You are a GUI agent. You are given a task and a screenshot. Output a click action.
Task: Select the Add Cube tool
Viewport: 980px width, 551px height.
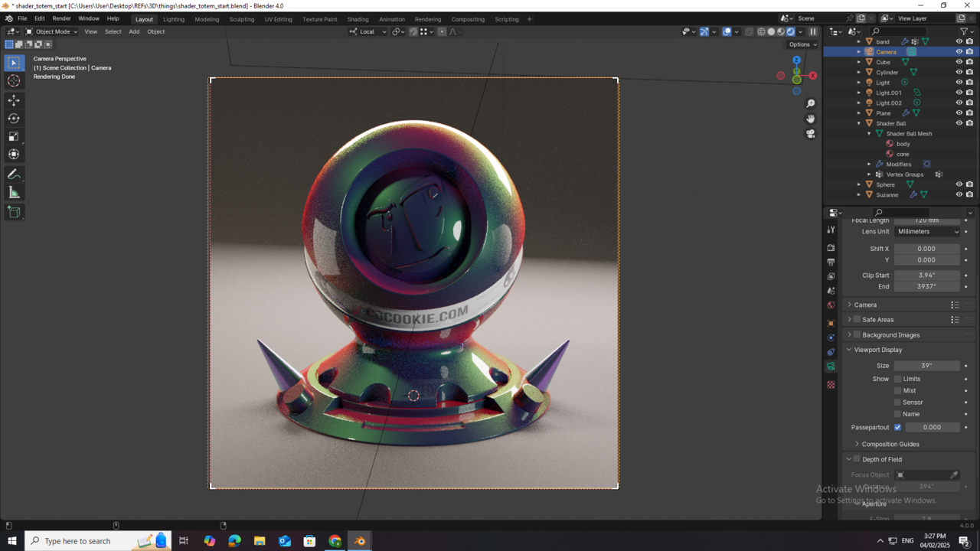14,212
